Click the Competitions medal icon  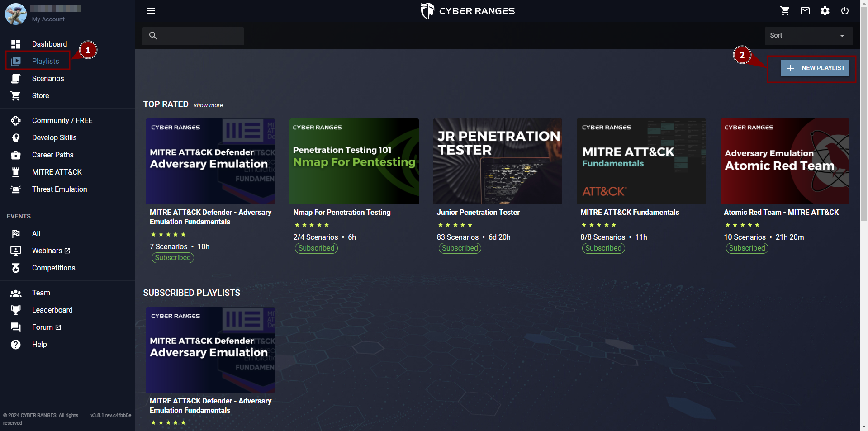[16, 268]
